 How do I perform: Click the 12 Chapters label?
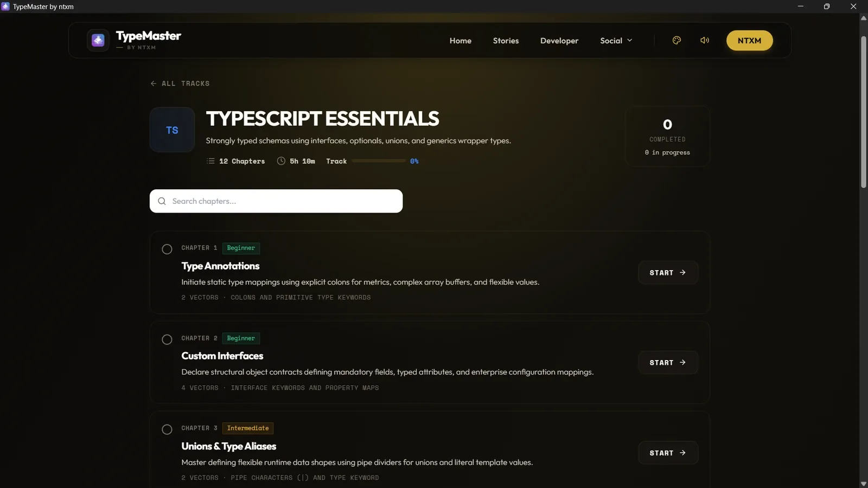tap(242, 161)
